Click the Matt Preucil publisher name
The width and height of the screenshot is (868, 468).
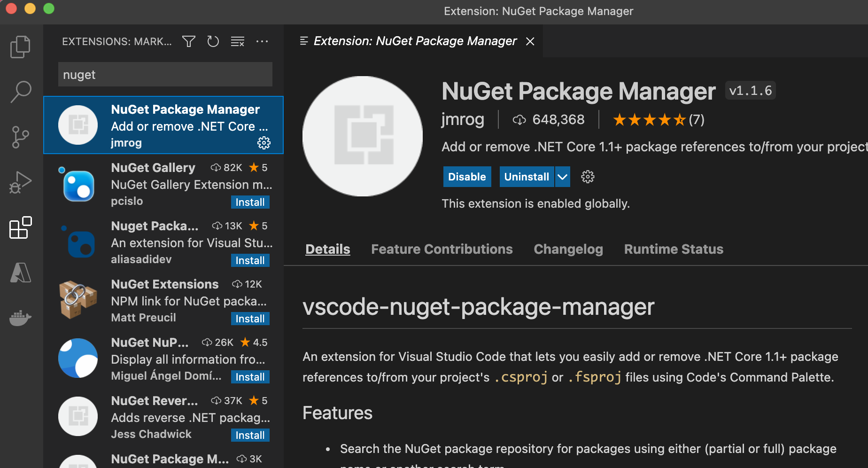click(x=143, y=318)
